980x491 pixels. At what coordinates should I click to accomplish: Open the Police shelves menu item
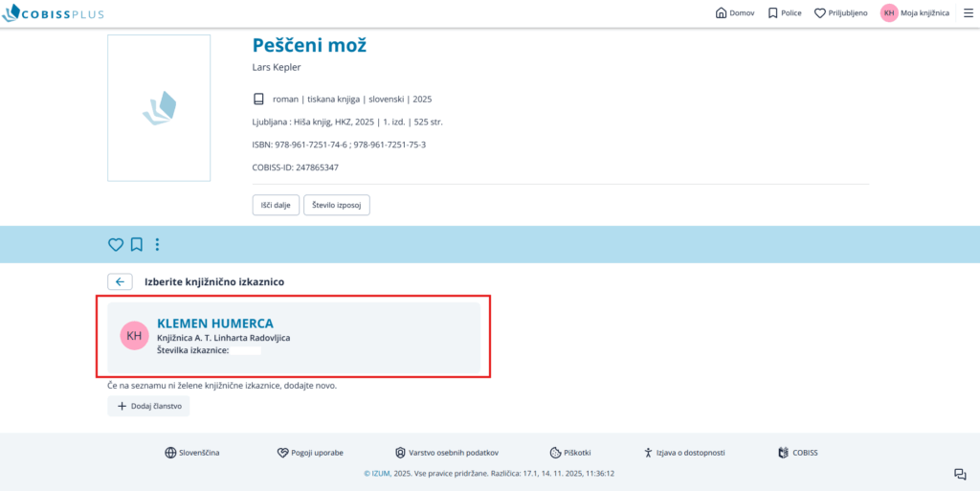click(x=785, y=13)
